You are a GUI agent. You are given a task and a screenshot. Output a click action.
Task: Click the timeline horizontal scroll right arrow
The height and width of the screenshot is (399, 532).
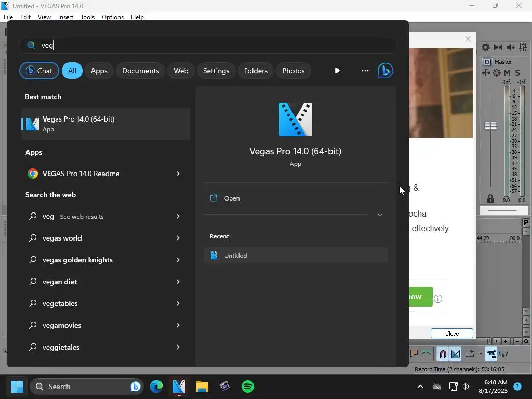click(496, 341)
